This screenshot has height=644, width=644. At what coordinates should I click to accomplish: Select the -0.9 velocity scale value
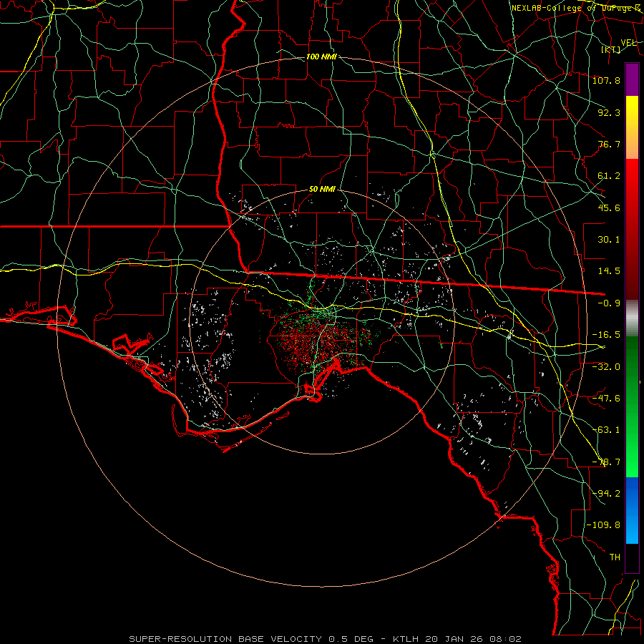pos(606,303)
